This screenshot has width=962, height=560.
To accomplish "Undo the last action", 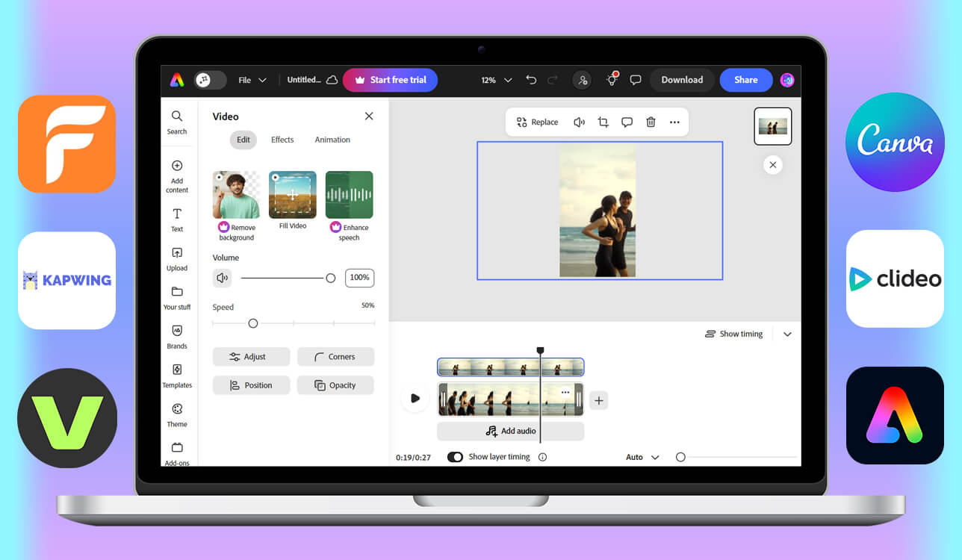I will 531,80.
